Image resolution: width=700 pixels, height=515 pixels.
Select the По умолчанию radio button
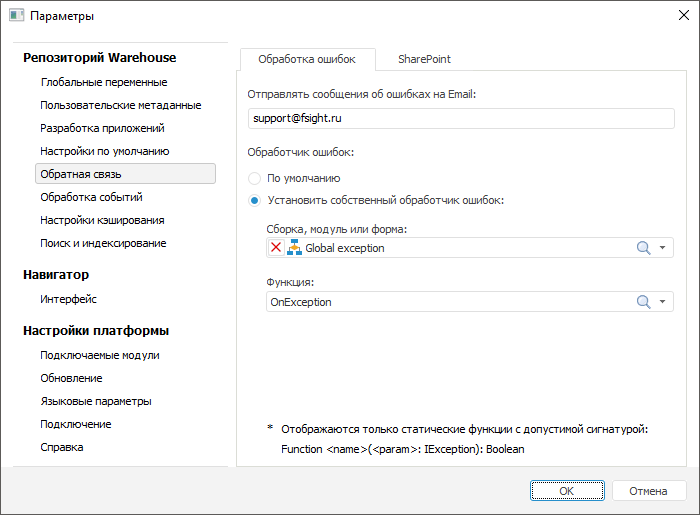(x=255, y=178)
